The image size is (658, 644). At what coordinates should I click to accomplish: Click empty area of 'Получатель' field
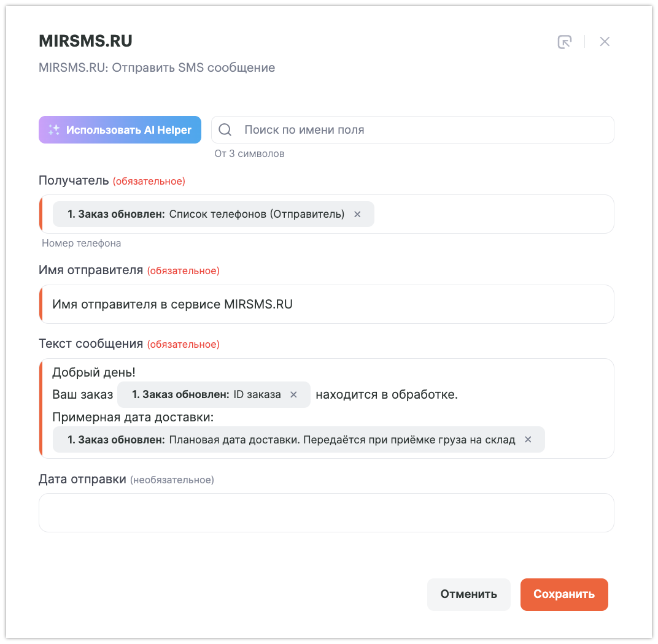[491, 214]
